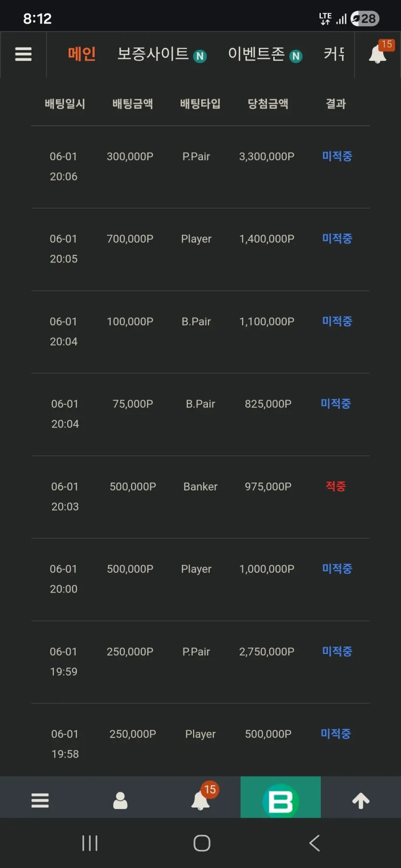This screenshot has width=401, height=868.
Task: Switch to the 메인 tab
Action: [x=82, y=54]
